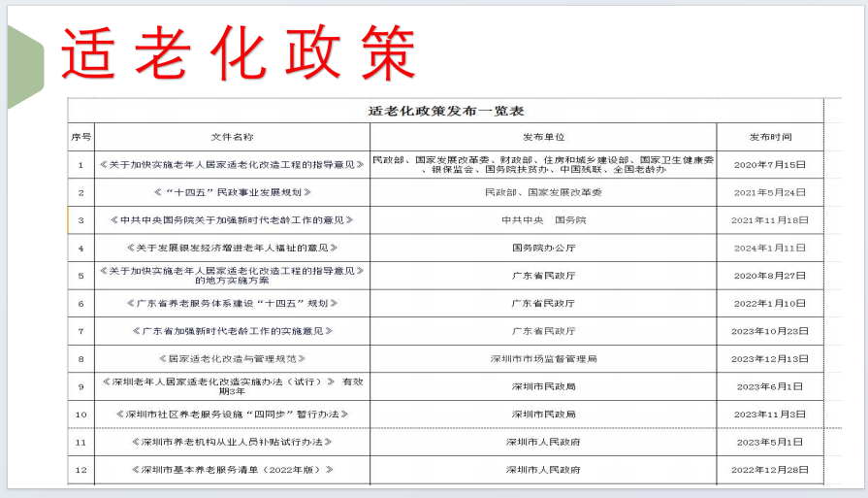Viewport: 868px width, 498px height.
Task: Select 《"十四五"民政事业发展规划》 file name
Action: 232,192
